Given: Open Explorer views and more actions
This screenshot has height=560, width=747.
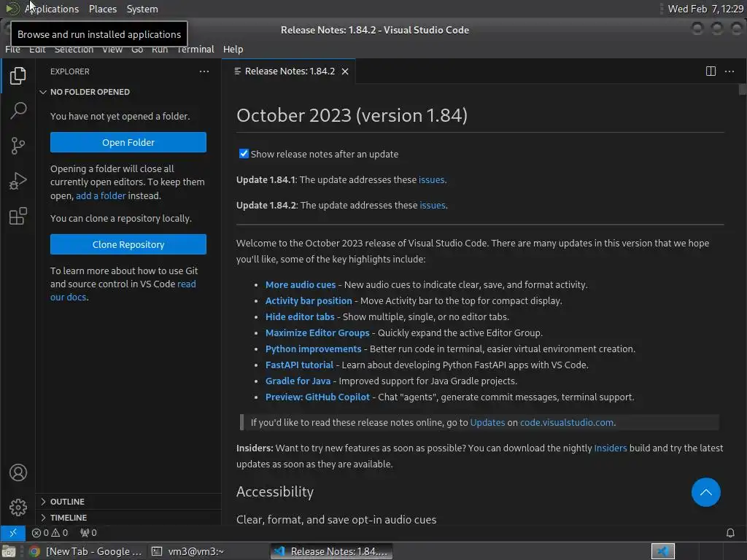Looking at the screenshot, I should click(x=204, y=71).
